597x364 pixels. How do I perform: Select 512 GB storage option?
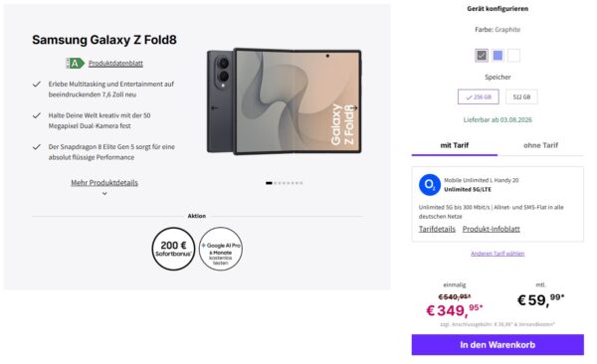pos(521,97)
